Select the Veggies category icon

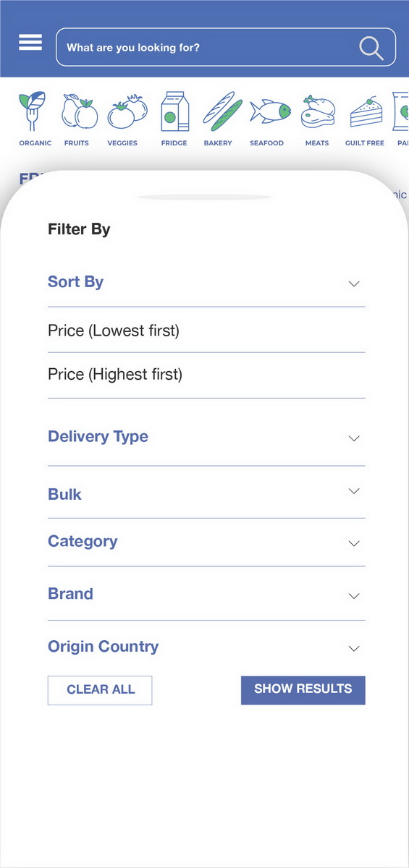(x=123, y=119)
